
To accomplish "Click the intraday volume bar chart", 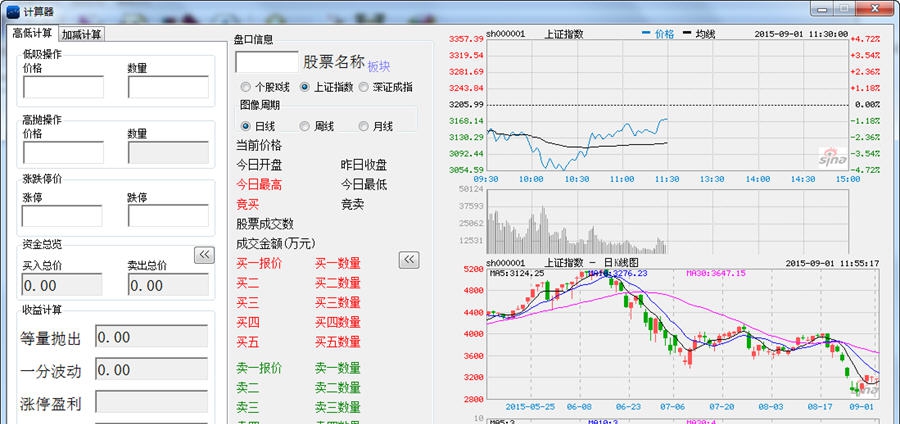I will 667,221.
